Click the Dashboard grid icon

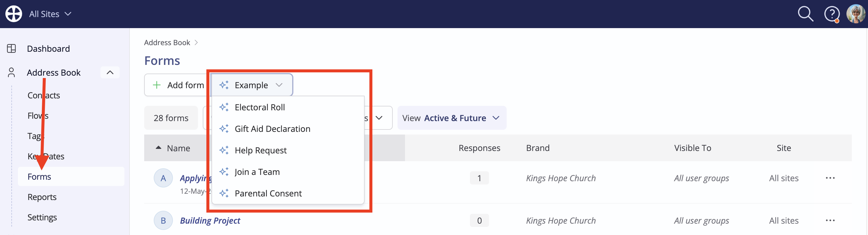(11, 48)
